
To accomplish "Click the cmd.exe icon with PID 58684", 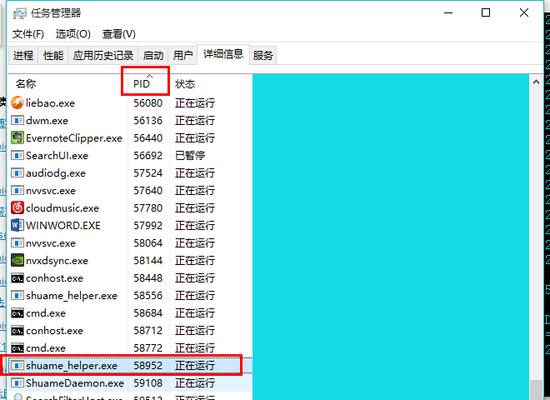I will click(x=17, y=313).
